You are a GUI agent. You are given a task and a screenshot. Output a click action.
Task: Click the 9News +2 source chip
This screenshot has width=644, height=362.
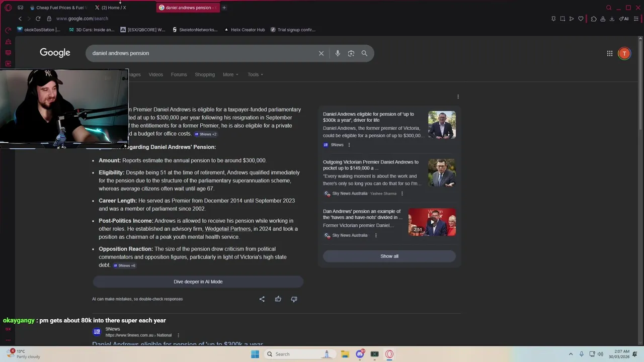tap(206, 134)
